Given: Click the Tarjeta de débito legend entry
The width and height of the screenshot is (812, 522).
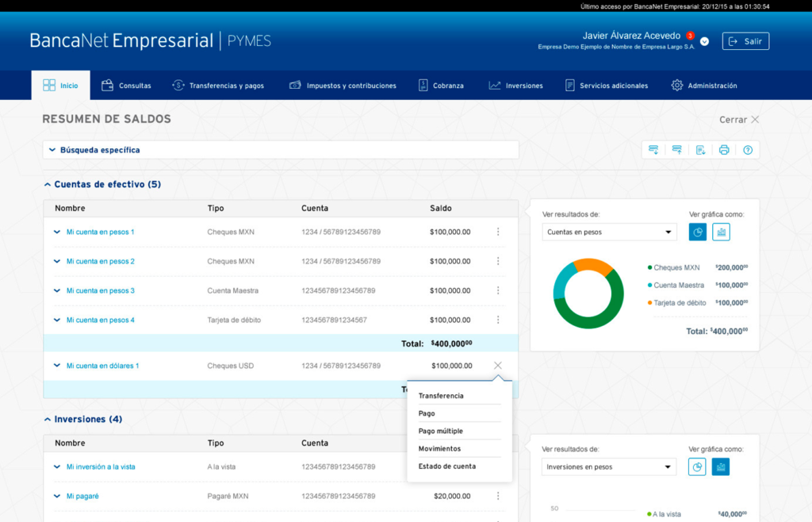Looking at the screenshot, I should tap(676, 303).
